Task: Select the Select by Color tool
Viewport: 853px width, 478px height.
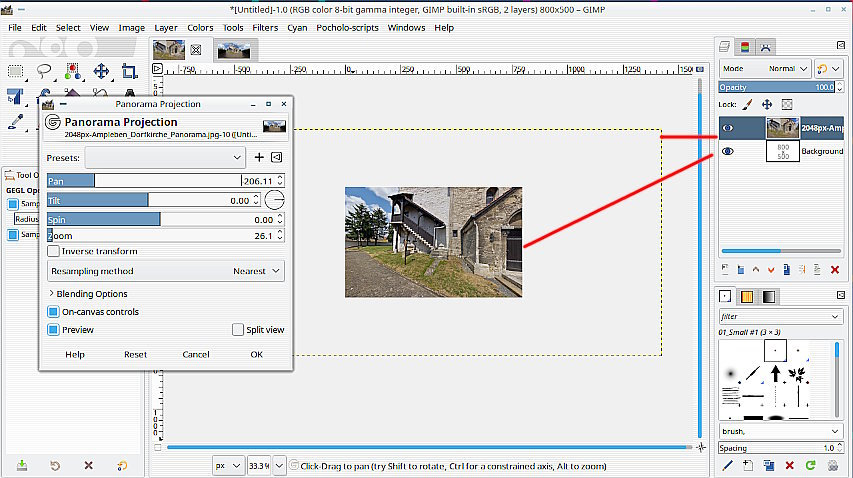Action: point(72,71)
